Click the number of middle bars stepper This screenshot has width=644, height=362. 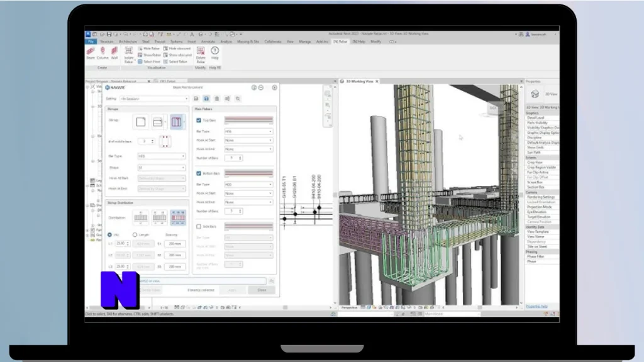point(152,141)
